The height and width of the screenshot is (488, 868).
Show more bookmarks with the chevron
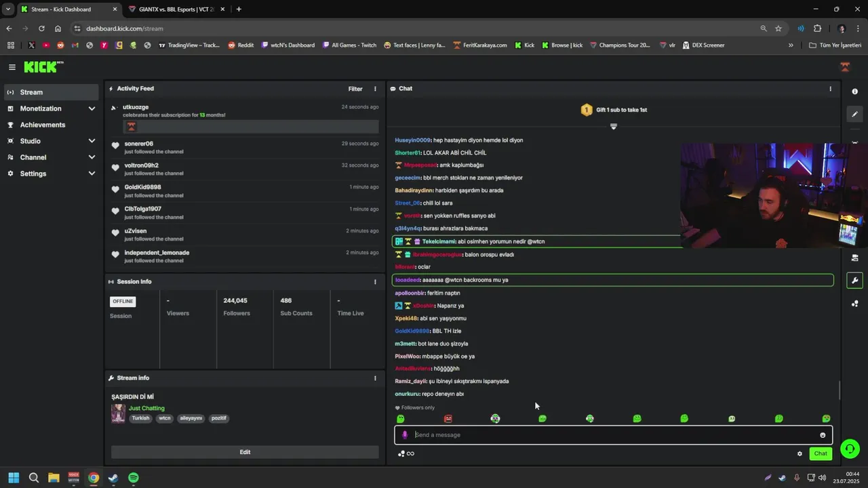791,45
